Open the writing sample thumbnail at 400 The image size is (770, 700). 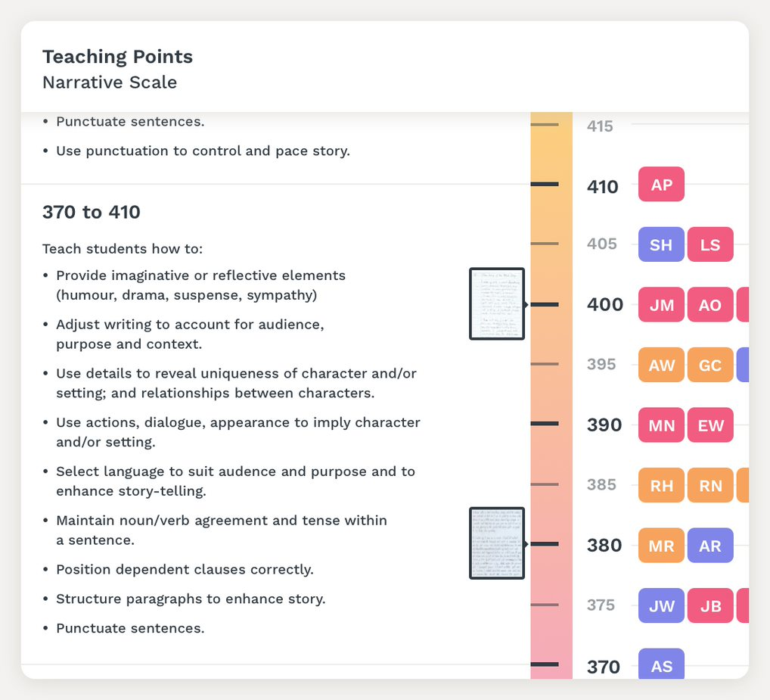tap(497, 303)
